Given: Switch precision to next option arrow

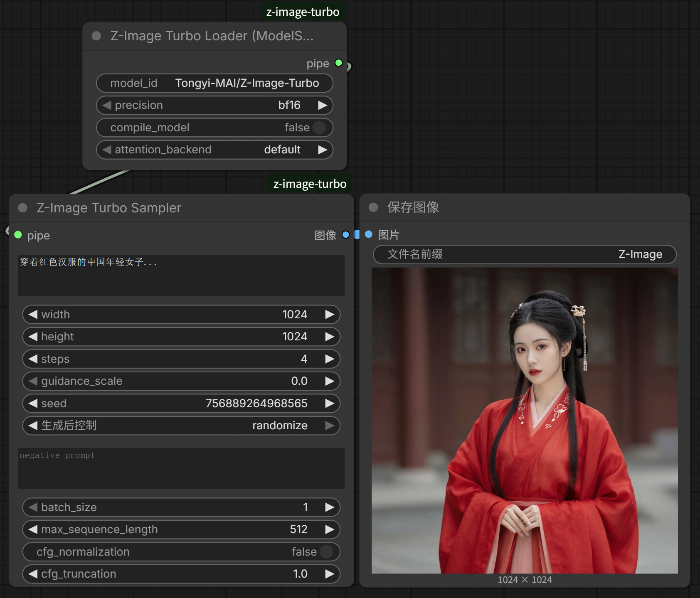Looking at the screenshot, I should (322, 106).
